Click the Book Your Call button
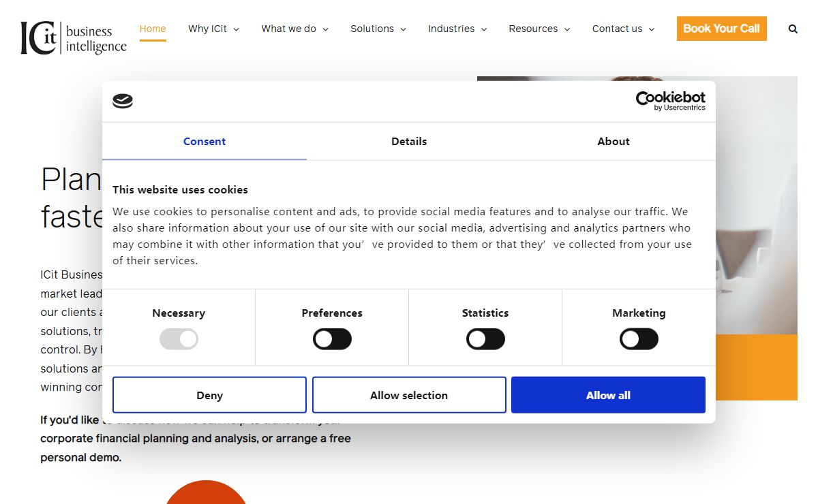Viewport: 818px width, 504px height. [721, 29]
